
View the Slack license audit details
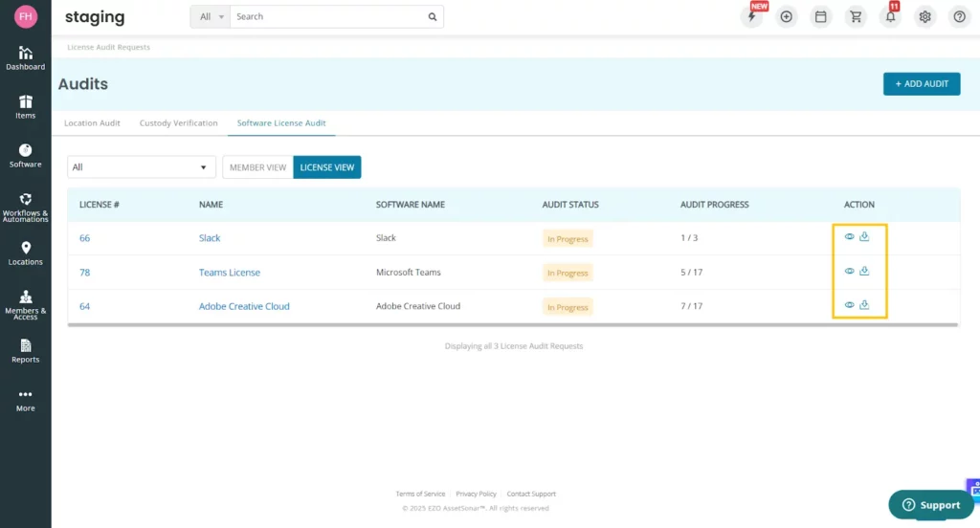(849, 237)
